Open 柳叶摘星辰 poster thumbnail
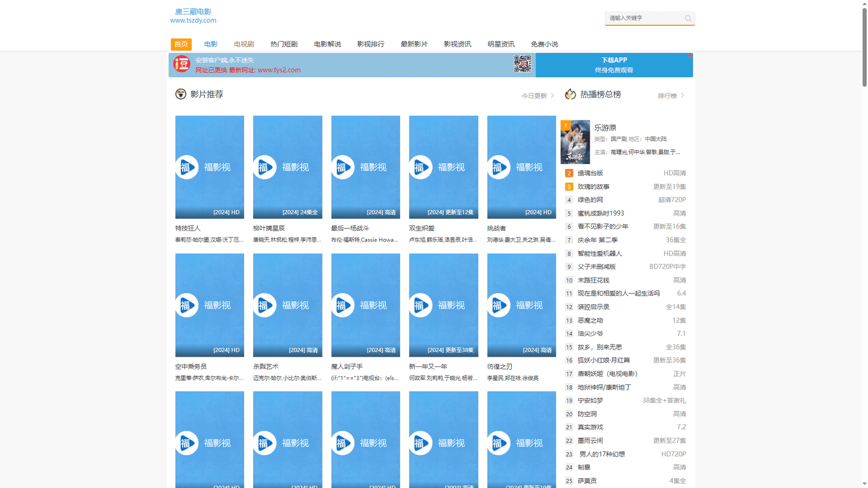Screen dimensions: 868x488 pyautogui.click(x=288, y=167)
